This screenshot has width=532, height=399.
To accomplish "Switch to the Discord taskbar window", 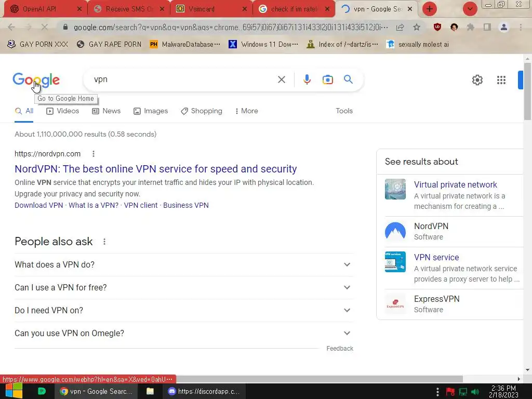I will (204, 391).
